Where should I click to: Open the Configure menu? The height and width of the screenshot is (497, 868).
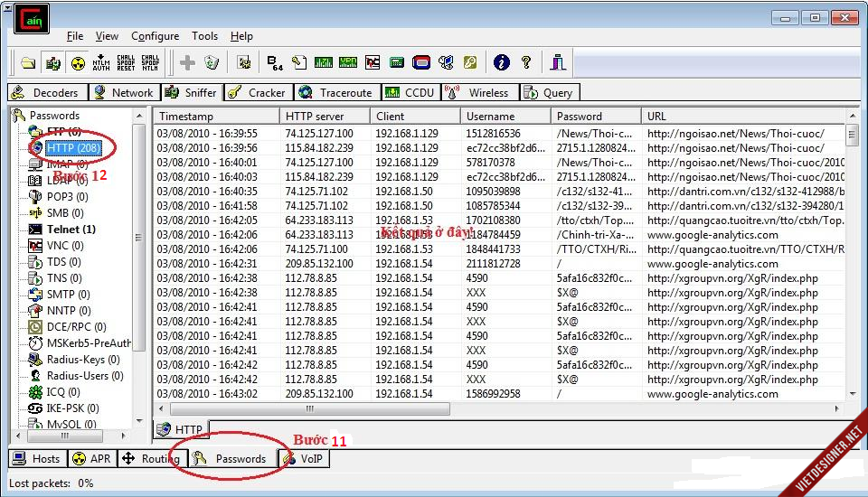point(155,36)
